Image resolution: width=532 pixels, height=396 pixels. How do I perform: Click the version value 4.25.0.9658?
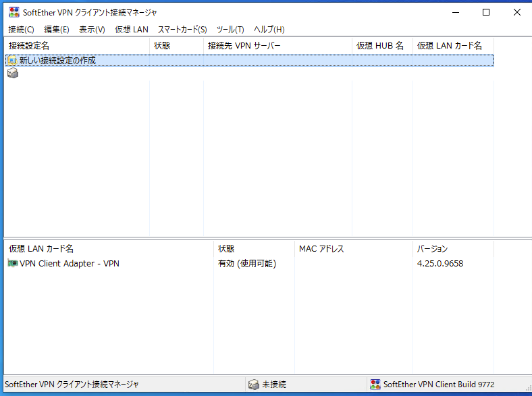coord(440,263)
